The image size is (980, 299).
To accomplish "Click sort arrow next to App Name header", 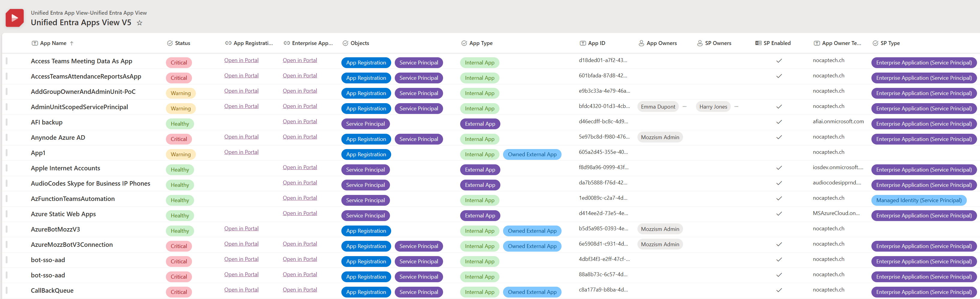I will click(71, 43).
